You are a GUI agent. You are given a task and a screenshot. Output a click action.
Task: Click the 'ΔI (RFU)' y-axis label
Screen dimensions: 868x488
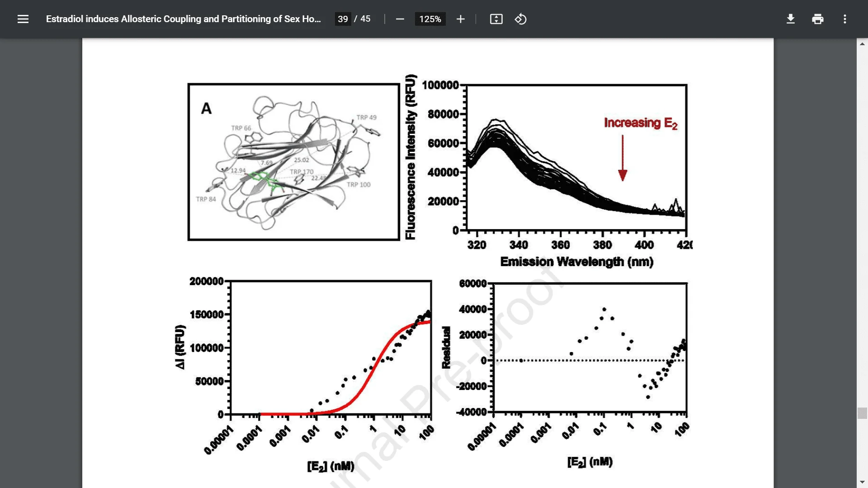tap(180, 347)
